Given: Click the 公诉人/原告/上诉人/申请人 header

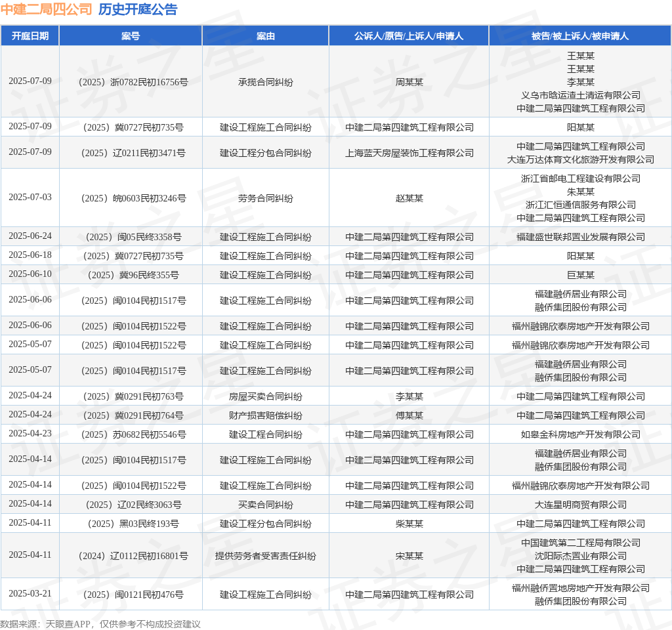Looking at the screenshot, I should click(409, 36).
